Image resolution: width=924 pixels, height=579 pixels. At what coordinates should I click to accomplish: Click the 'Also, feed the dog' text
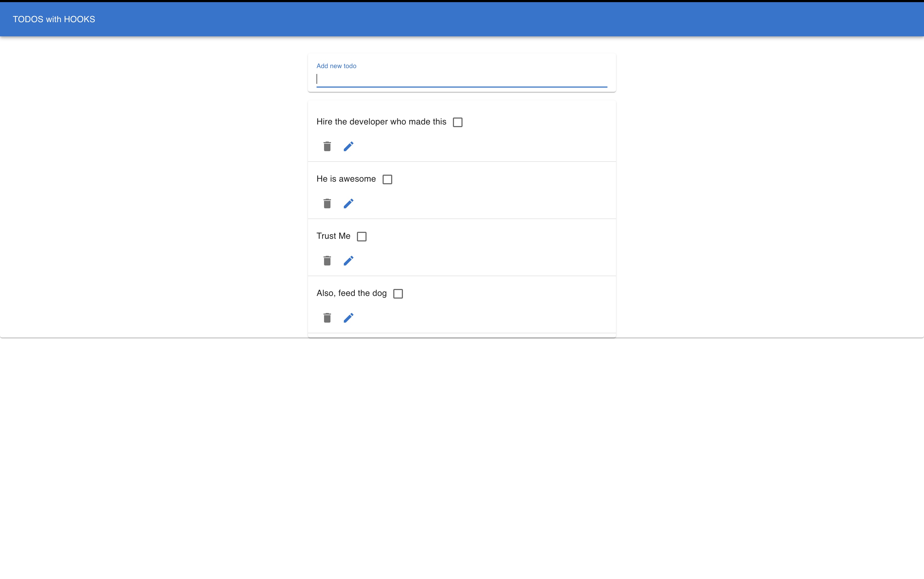(x=351, y=293)
